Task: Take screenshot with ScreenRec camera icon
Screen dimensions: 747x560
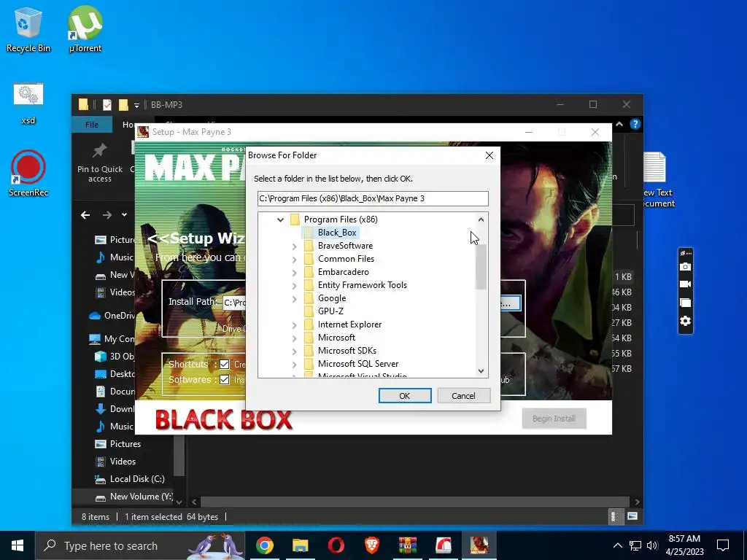Action: 685,267
